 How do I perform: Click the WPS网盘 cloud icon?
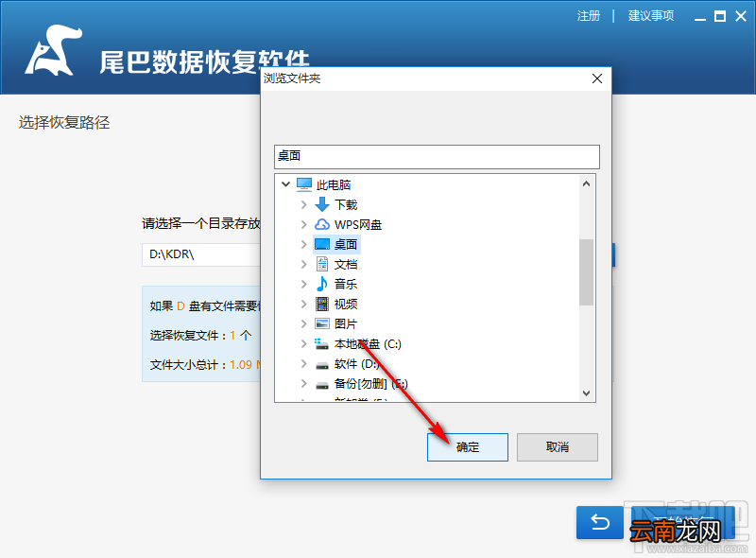pos(322,224)
